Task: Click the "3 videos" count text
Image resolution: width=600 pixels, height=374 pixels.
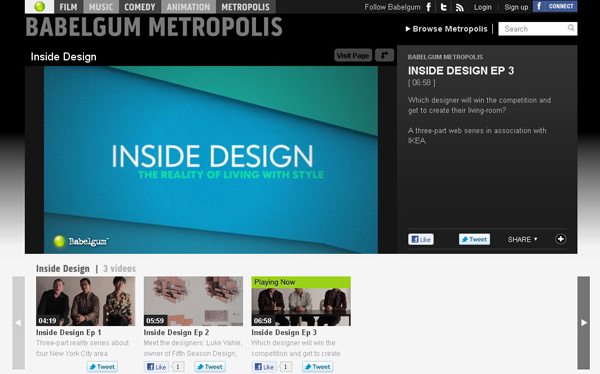Action: tap(119, 269)
